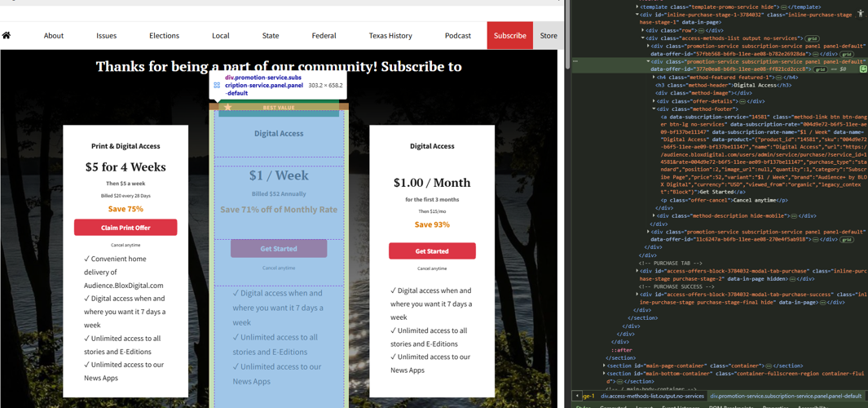Open the Elections menu item
868x408 pixels.
pyautogui.click(x=164, y=36)
